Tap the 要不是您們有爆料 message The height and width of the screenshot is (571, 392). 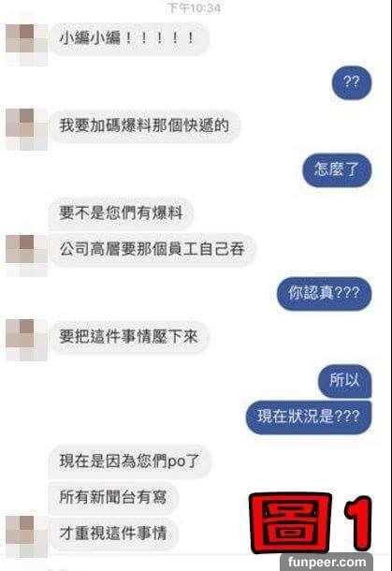121,212
